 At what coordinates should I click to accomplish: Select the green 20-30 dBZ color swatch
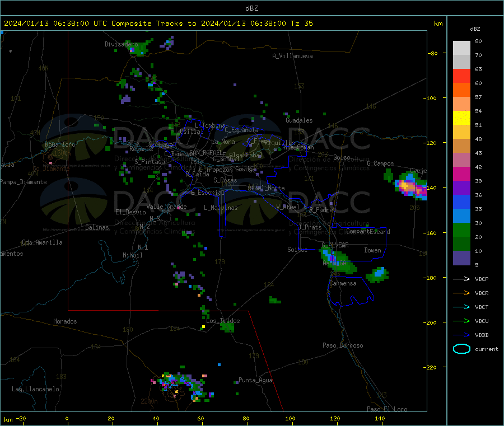click(x=461, y=230)
